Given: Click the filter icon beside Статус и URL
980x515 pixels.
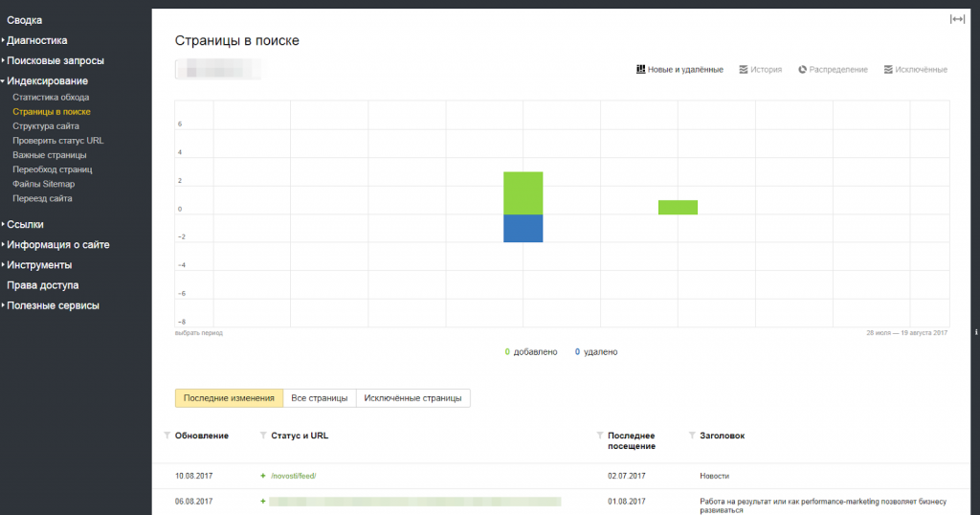Looking at the screenshot, I should click(263, 436).
